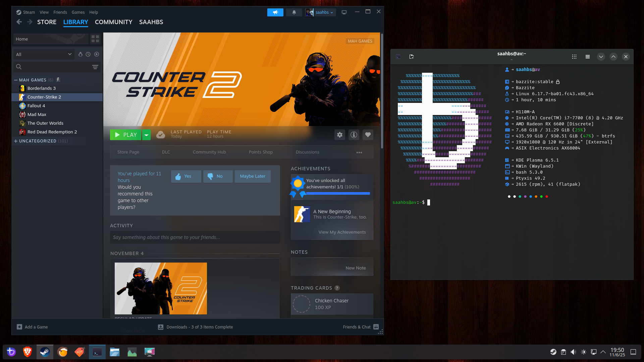Open the All games type dropdown
Image resolution: width=644 pixels, height=362 pixels.
(44, 54)
